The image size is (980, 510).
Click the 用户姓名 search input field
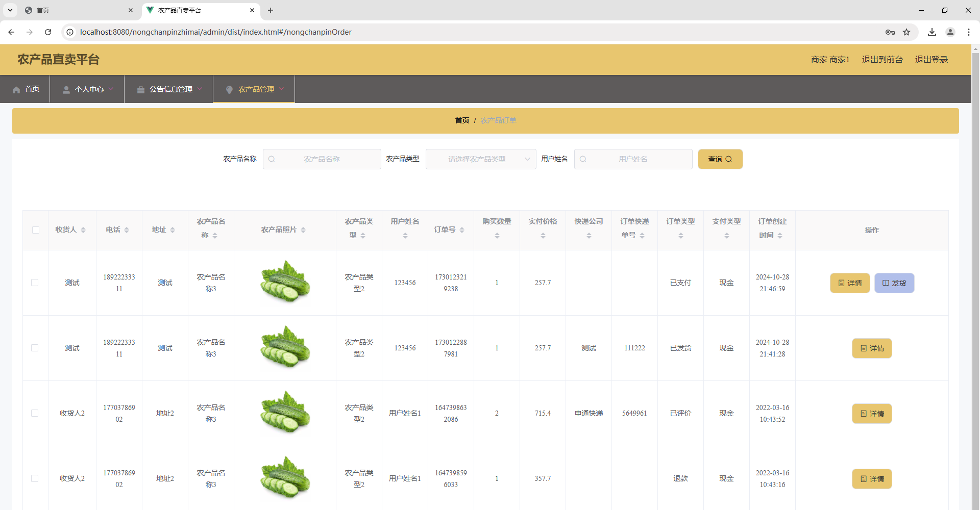pyautogui.click(x=633, y=159)
